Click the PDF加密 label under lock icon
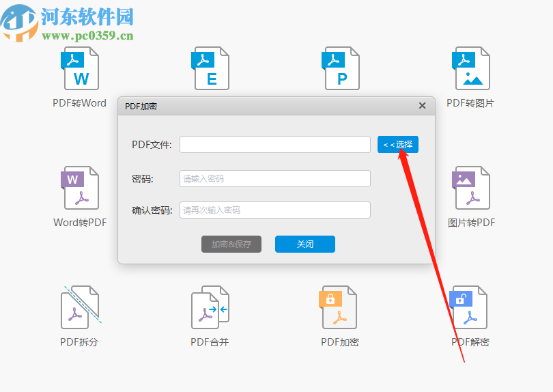 point(340,342)
